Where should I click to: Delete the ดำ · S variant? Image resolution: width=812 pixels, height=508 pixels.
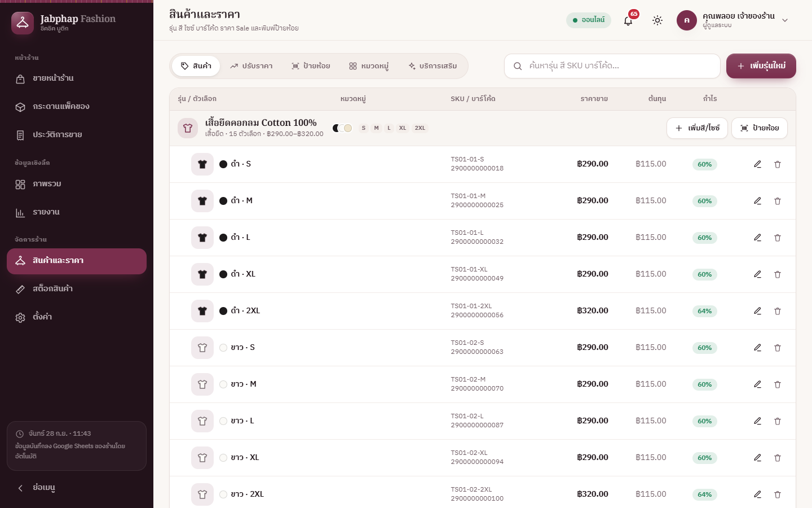(x=778, y=164)
